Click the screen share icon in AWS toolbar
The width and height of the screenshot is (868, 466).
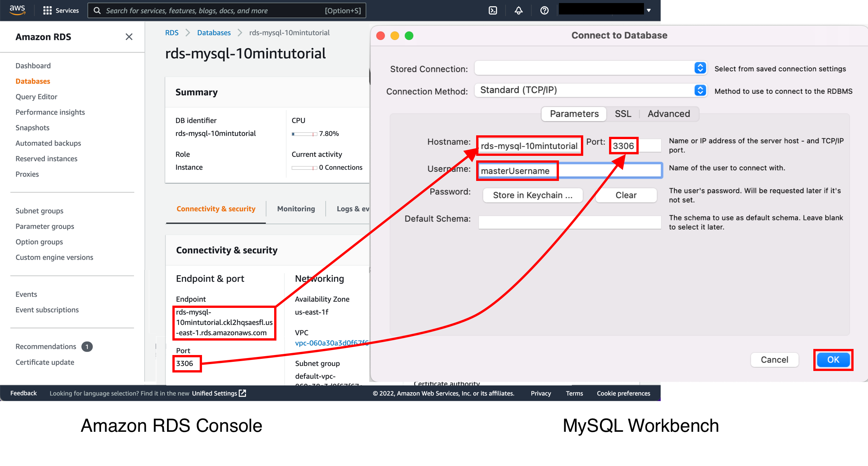[x=492, y=10]
